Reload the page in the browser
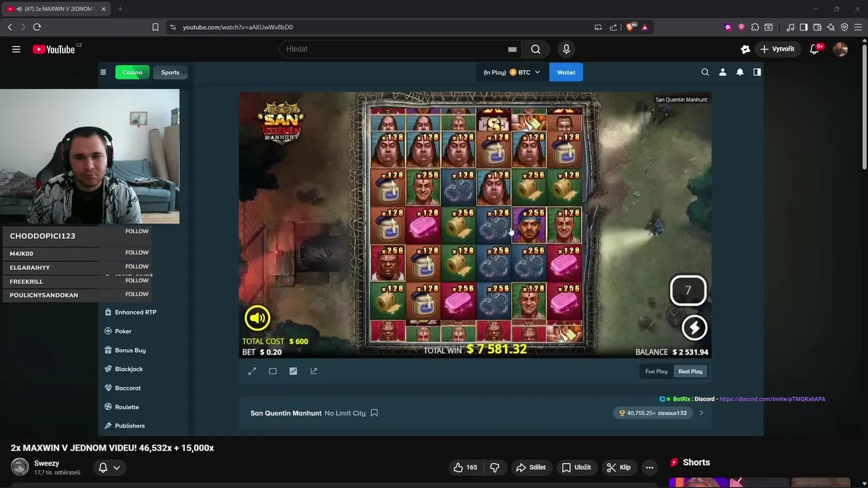The height and width of the screenshot is (488, 868). tap(37, 27)
